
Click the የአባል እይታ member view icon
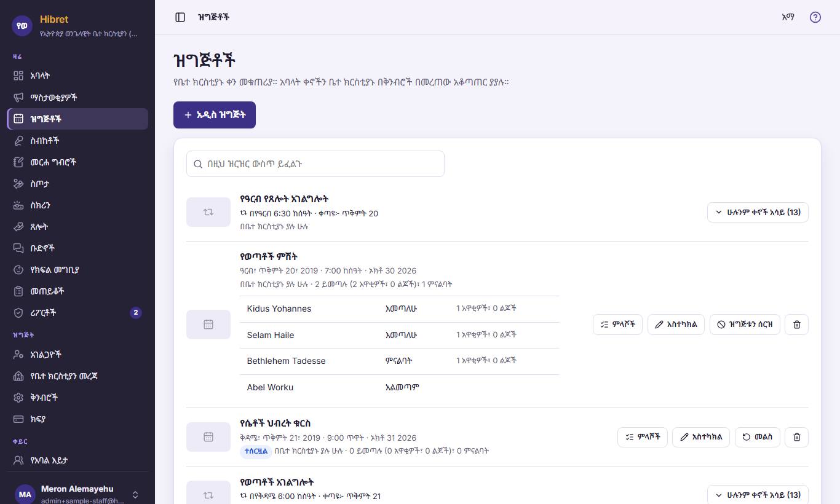(x=18, y=460)
